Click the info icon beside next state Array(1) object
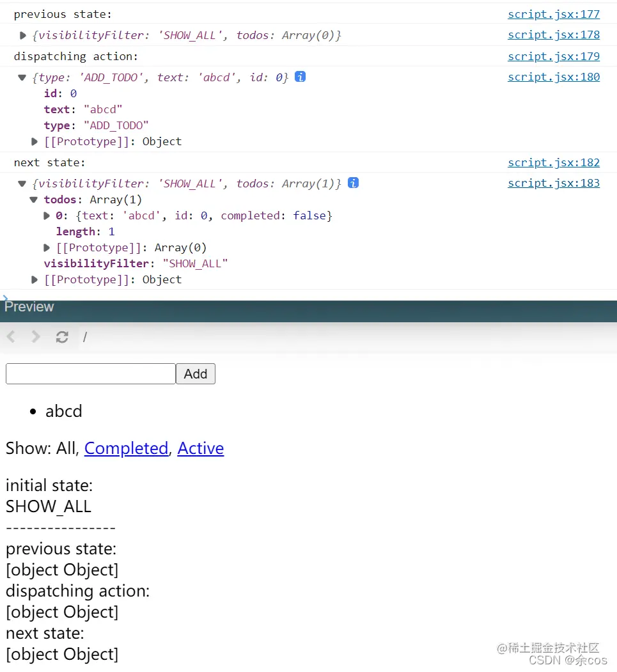This screenshot has width=617, height=672. [353, 183]
